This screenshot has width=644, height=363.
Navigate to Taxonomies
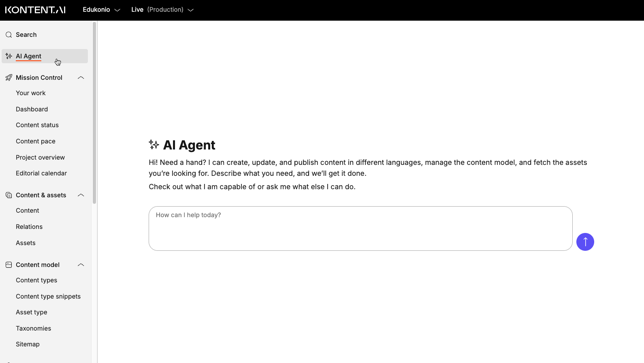click(x=34, y=329)
